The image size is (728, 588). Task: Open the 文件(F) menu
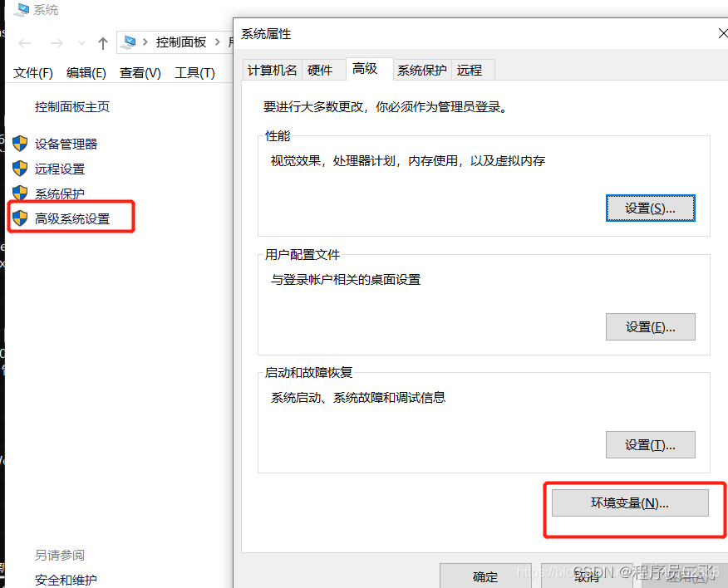tap(33, 73)
